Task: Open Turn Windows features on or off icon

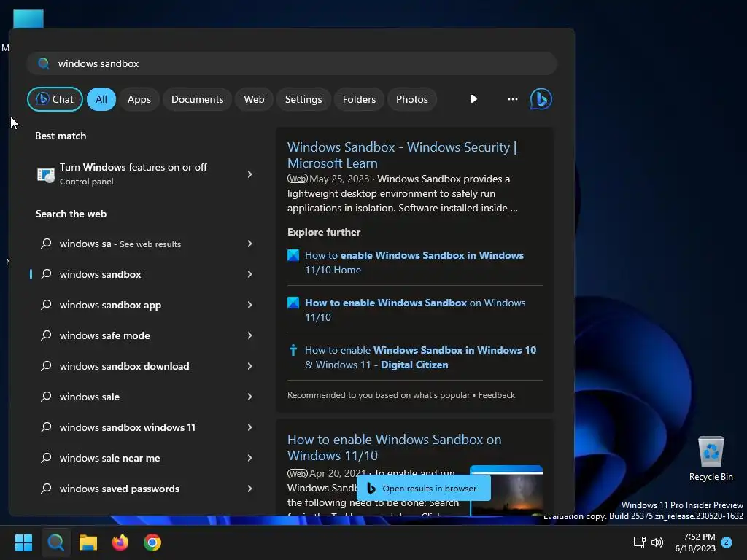Action: coord(46,174)
